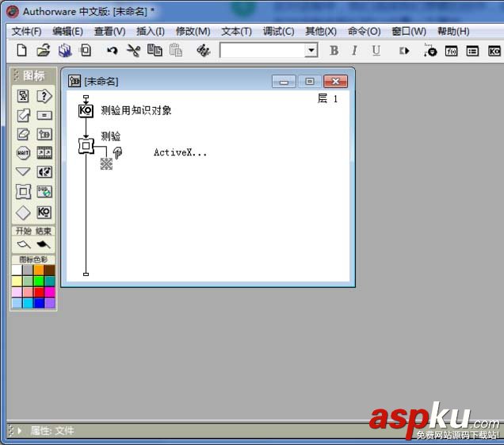The width and height of the screenshot is (504, 445).
Task: Open a file with toolbar Open icon
Action: point(44,51)
